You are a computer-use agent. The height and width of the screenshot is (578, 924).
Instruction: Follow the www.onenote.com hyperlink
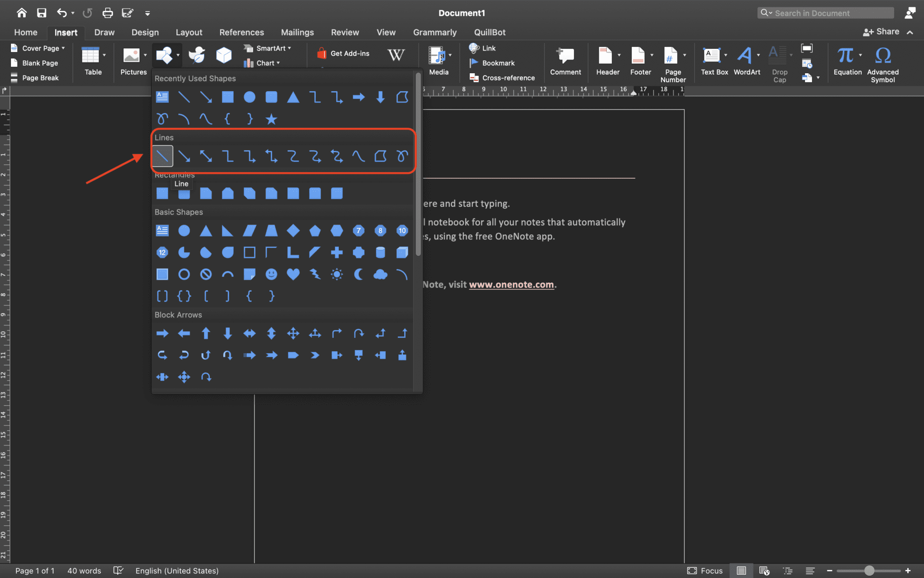[511, 284]
